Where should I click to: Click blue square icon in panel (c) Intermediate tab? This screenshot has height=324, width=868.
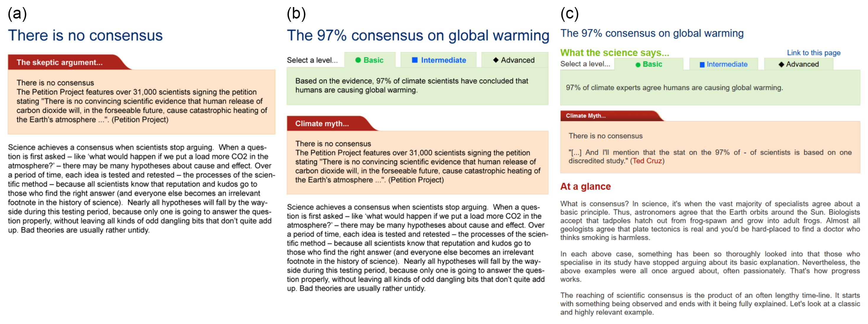[702, 65]
